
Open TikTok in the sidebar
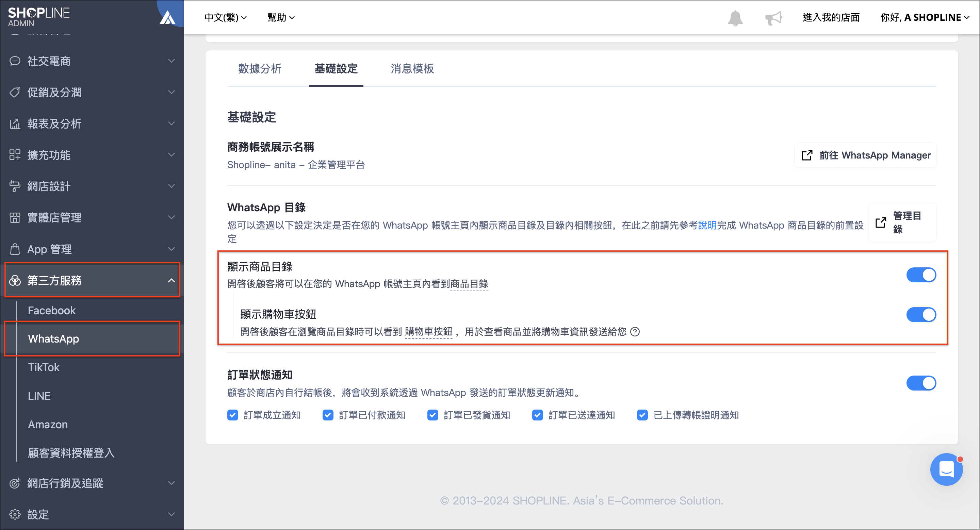pos(44,367)
